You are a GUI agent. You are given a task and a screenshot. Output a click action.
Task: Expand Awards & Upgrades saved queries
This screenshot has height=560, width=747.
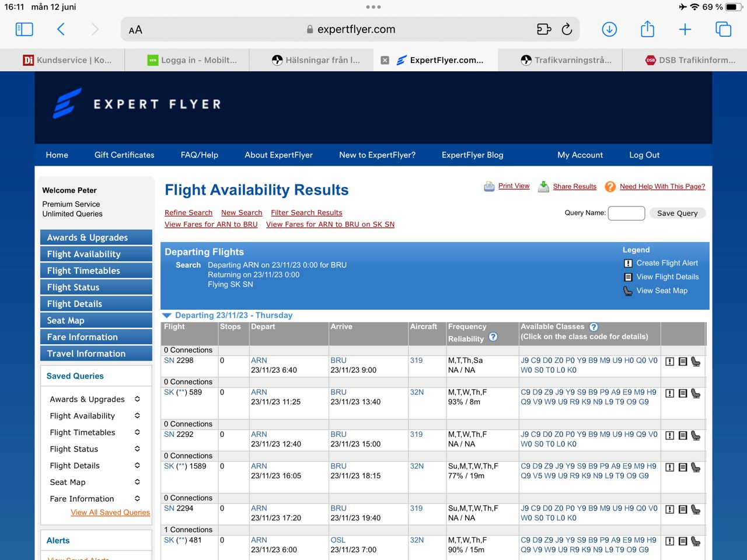[137, 400]
